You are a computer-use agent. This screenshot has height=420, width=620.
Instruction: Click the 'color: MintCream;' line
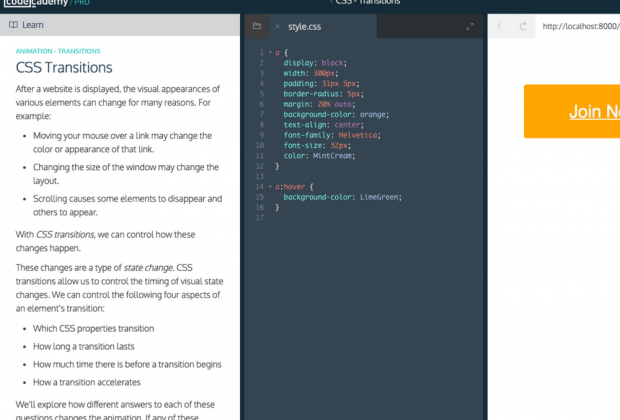[x=319, y=156]
